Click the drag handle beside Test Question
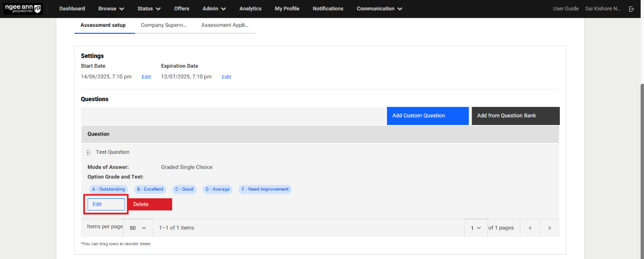Image resolution: width=644 pixels, height=259 pixels. (88, 152)
